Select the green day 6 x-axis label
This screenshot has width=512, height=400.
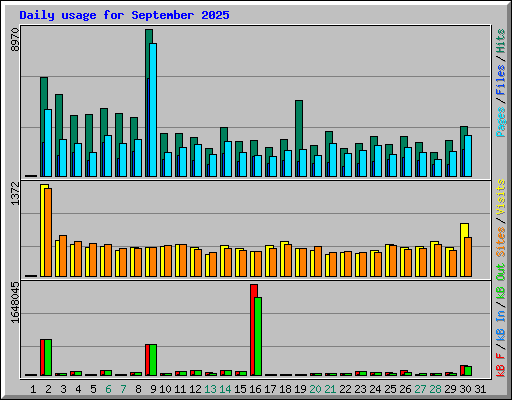click(x=108, y=389)
